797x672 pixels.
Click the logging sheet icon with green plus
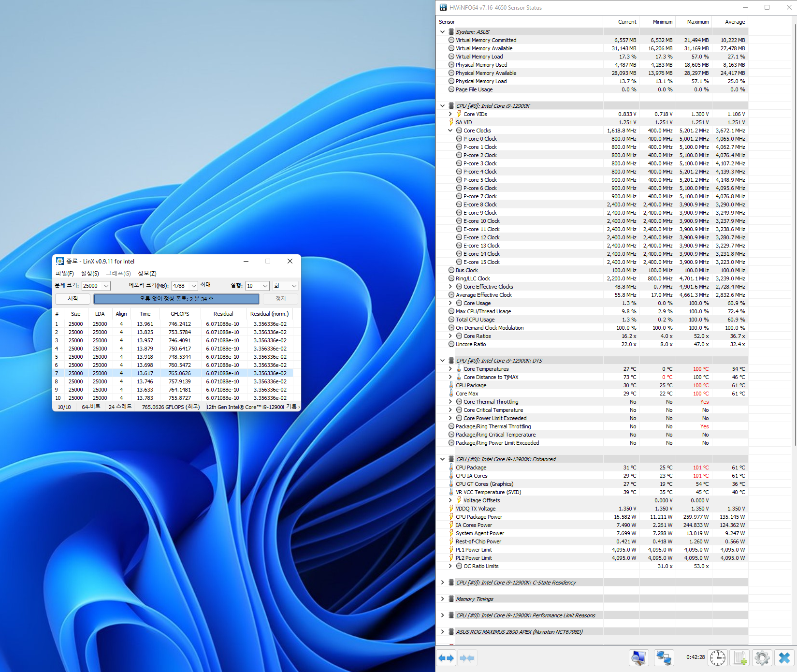pyautogui.click(x=740, y=658)
